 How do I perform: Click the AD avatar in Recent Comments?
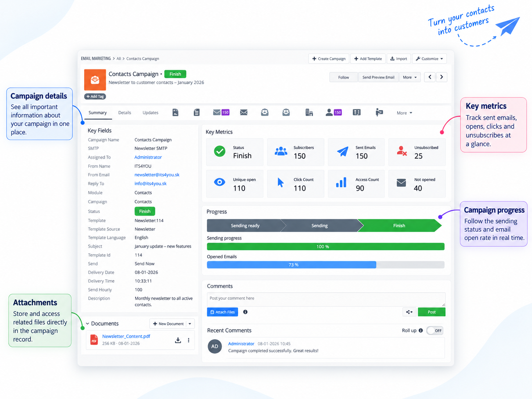click(x=215, y=346)
